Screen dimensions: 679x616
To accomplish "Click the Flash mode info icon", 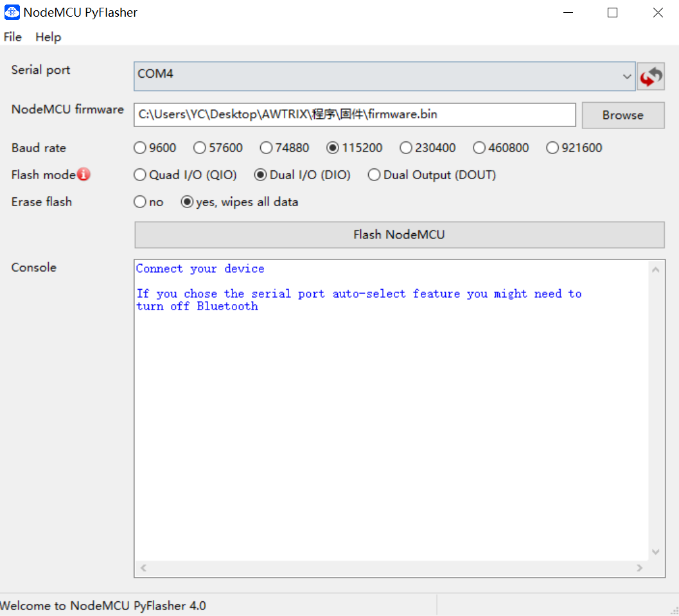I will (84, 175).
